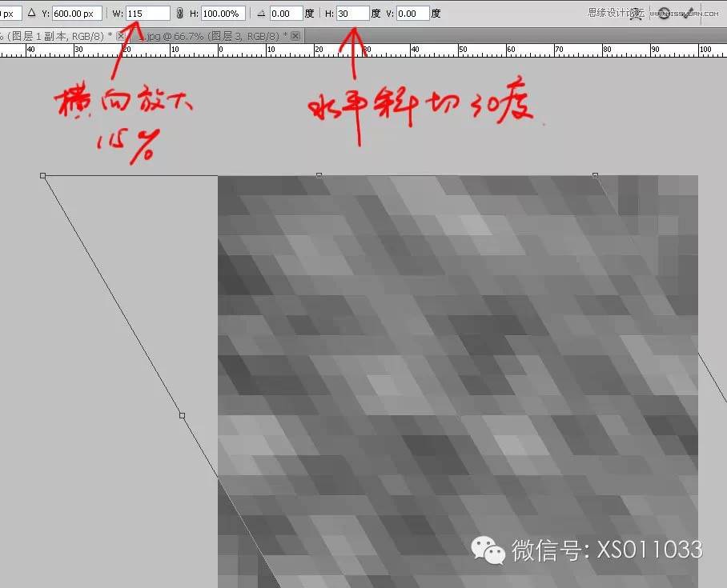Close the 图层 1 副本 document tab
The width and height of the screenshot is (727, 588).
(x=121, y=36)
